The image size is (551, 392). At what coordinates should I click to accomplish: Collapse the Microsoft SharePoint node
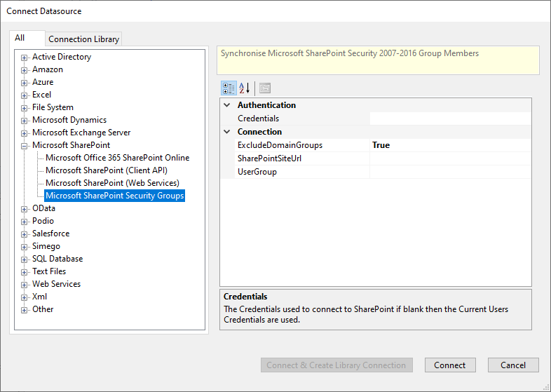[x=24, y=147]
